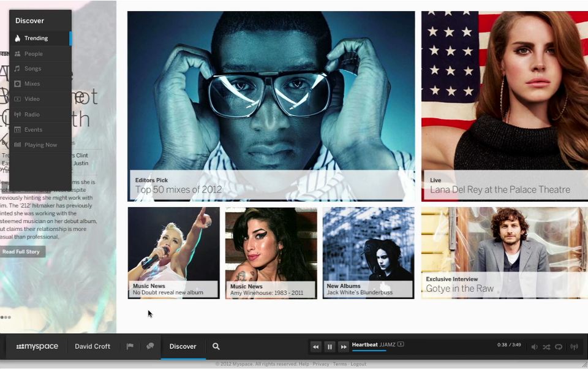Open the Amy Winehouse: 1983 - 2011 tile
Image resolution: width=588 pixels, height=369 pixels.
271,253
